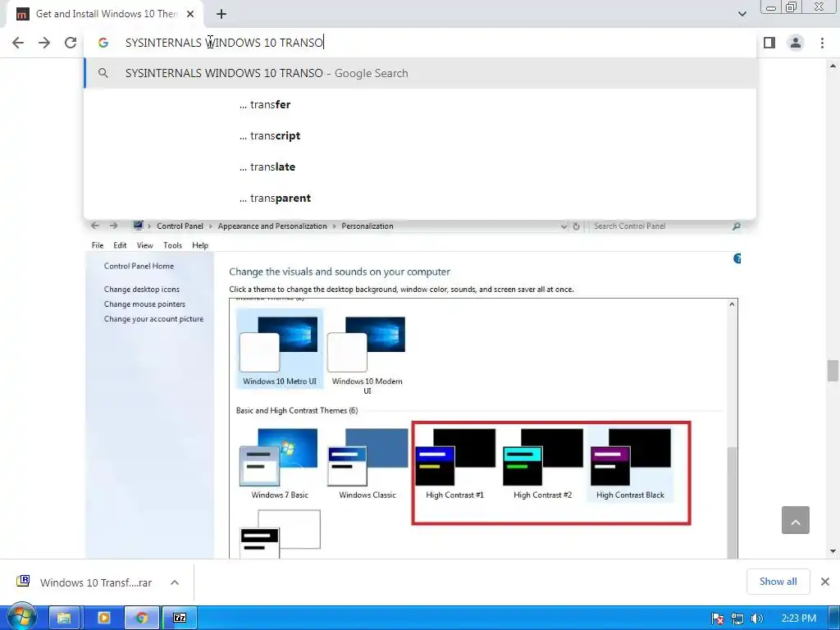Click the Appearance and Personalization breadcrumb
The height and width of the screenshot is (630, 840).
[x=272, y=226]
